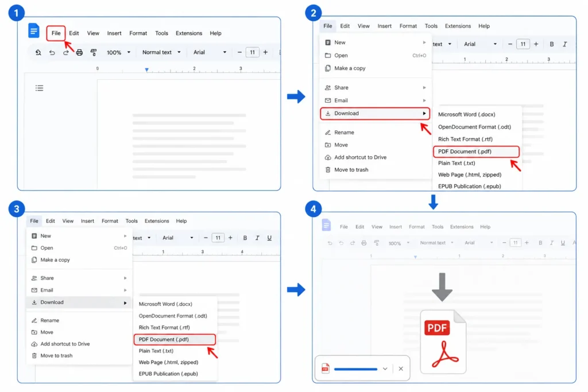This screenshot has height=392, width=588.
Task: Expand Share submenu arrow in panel 2
Action: click(x=424, y=88)
